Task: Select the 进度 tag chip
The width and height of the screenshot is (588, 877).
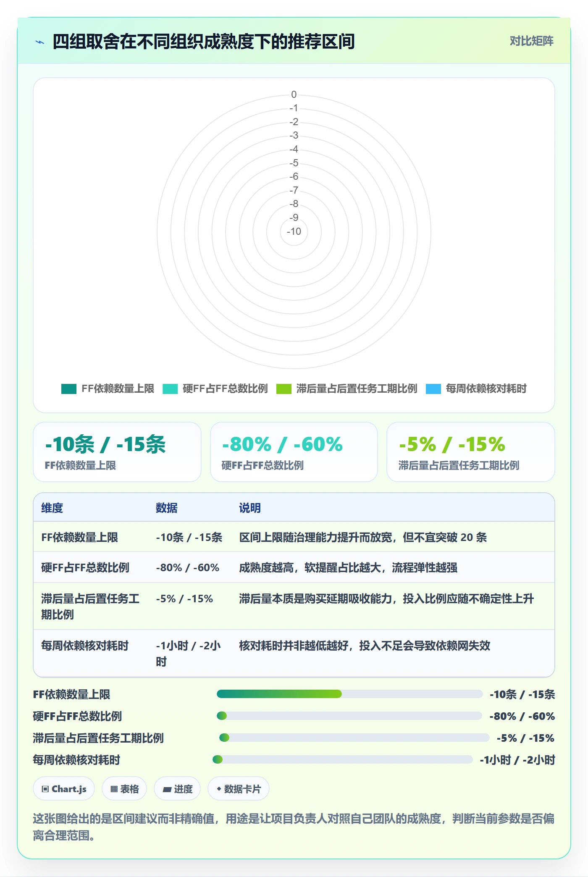Action: pyautogui.click(x=177, y=789)
